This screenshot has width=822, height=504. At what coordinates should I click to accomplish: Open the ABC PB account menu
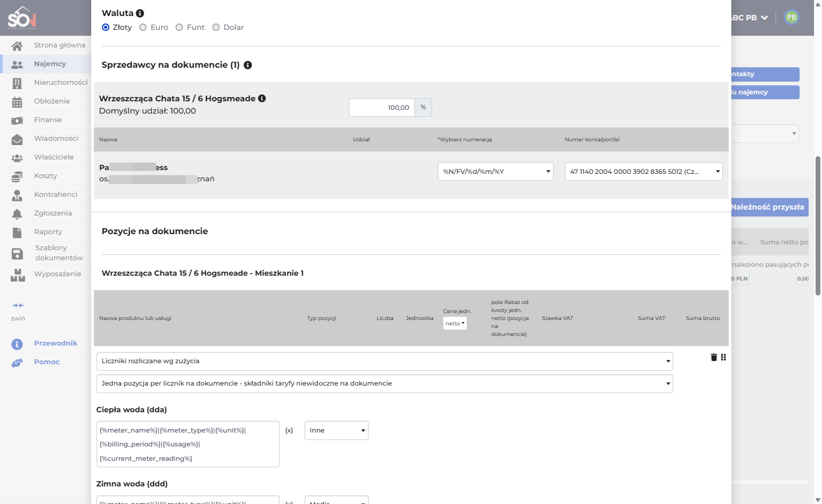point(749,18)
